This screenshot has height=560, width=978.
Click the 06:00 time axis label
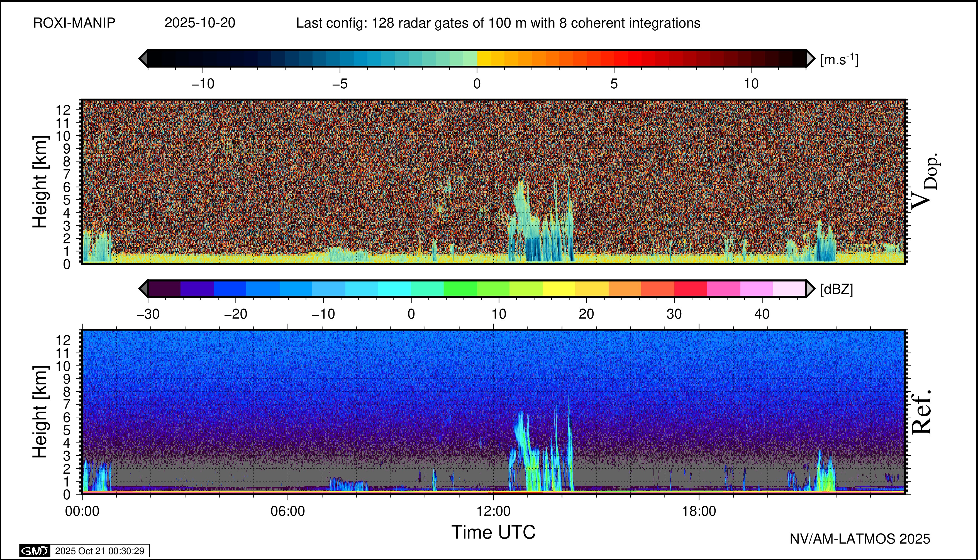coord(288,511)
